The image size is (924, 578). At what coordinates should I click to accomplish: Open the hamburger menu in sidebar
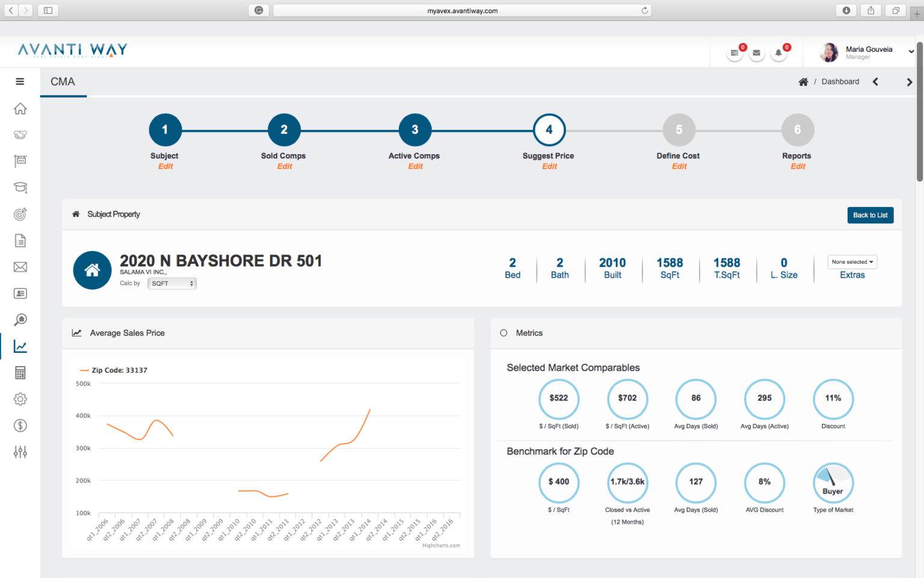(x=20, y=82)
